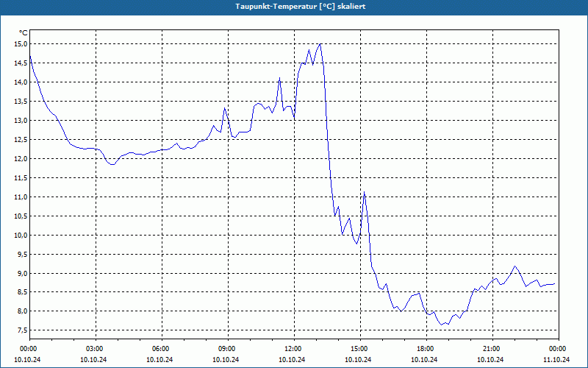This screenshot has height=368, width=588.
Task: Click the 10,5 y-axis label
Action: click(21, 216)
